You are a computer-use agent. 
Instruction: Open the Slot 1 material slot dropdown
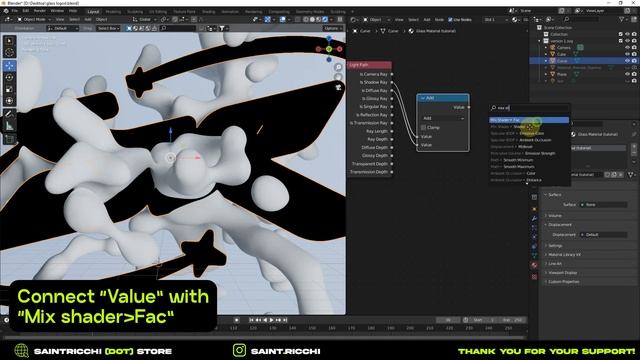(496, 20)
